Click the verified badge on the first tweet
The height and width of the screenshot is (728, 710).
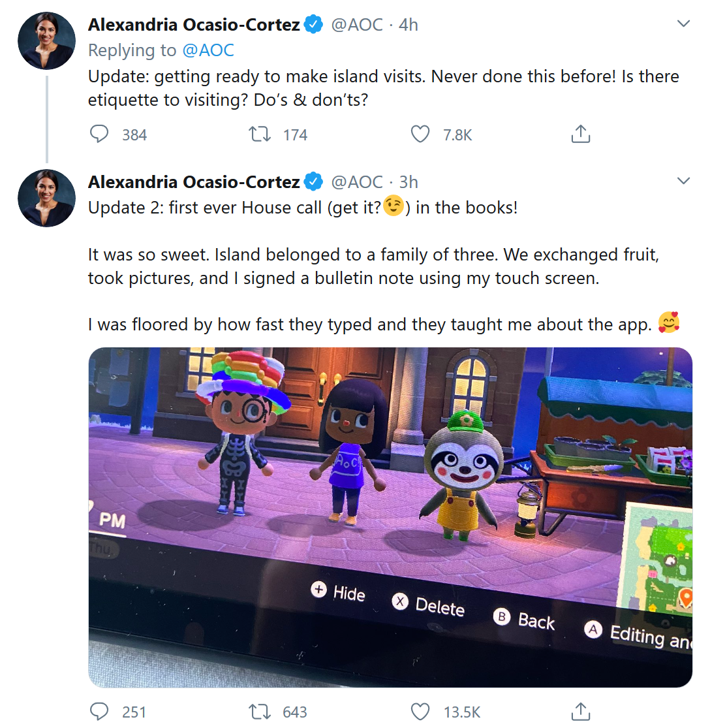pyautogui.click(x=315, y=25)
